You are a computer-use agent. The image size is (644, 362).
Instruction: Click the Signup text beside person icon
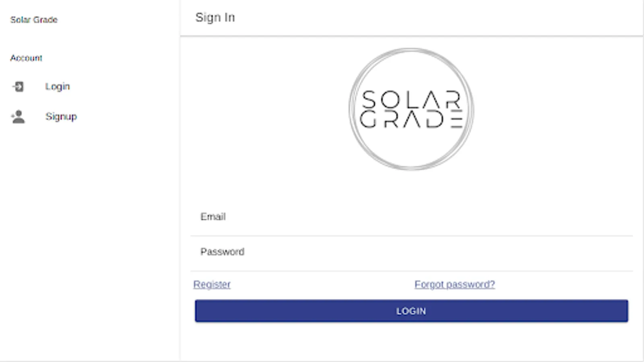[61, 117]
